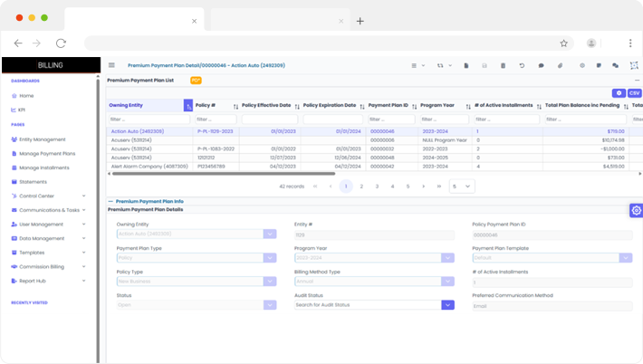Click the Policy # column filter field
The image size is (643, 364).
point(216,119)
